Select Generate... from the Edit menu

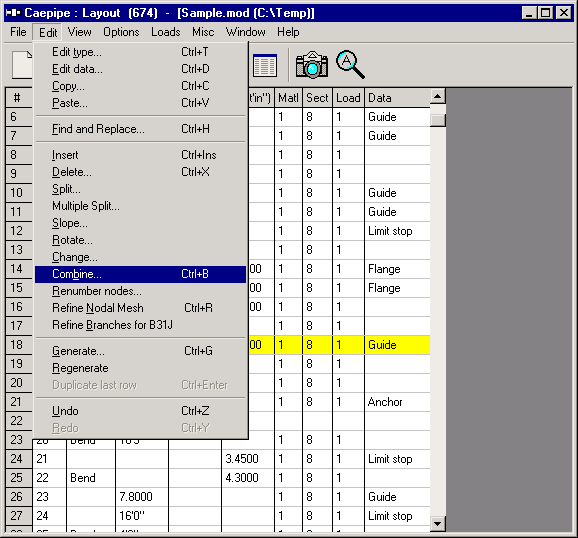pyautogui.click(x=140, y=351)
